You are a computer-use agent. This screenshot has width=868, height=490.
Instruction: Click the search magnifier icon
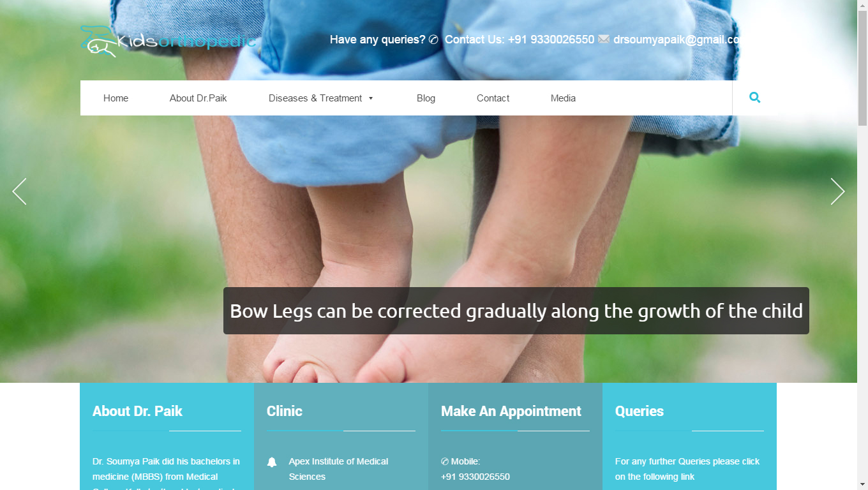point(754,98)
